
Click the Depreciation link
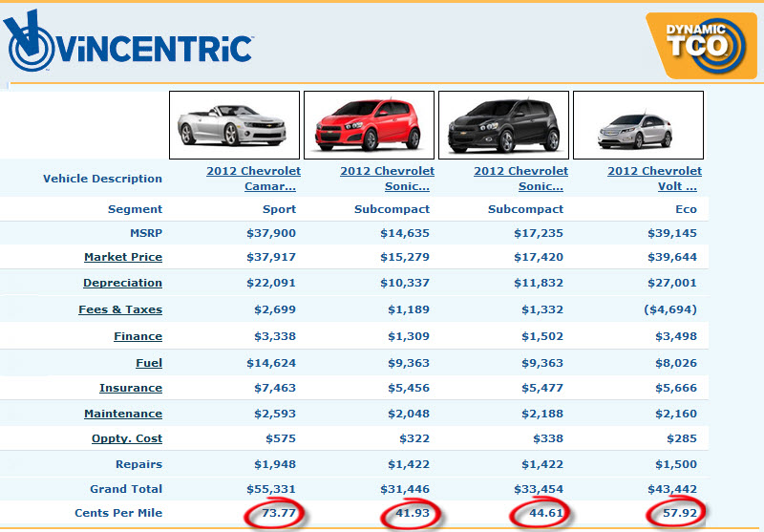pyautogui.click(x=123, y=283)
